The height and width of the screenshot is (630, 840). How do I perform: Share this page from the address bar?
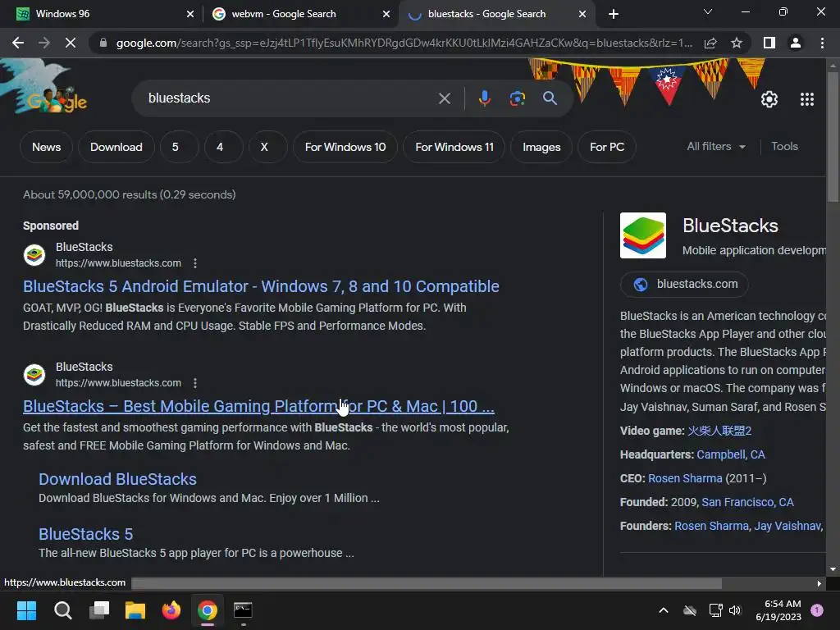710,43
